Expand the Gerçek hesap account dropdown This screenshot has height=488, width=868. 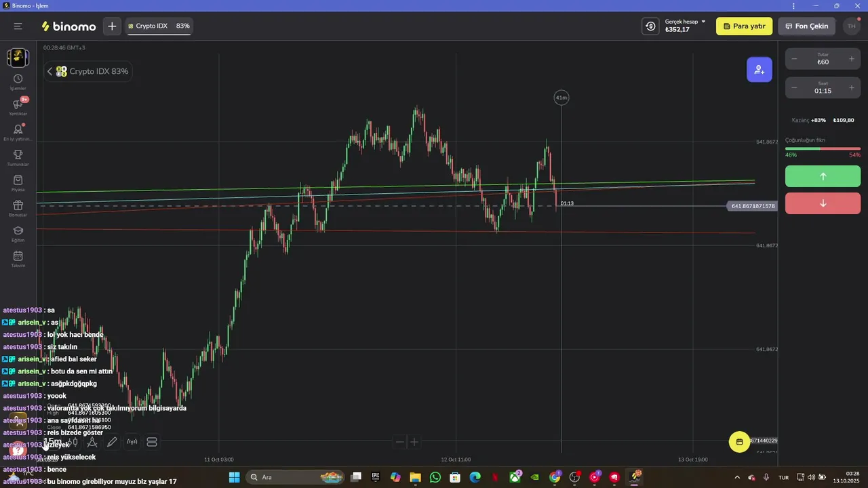685,26
